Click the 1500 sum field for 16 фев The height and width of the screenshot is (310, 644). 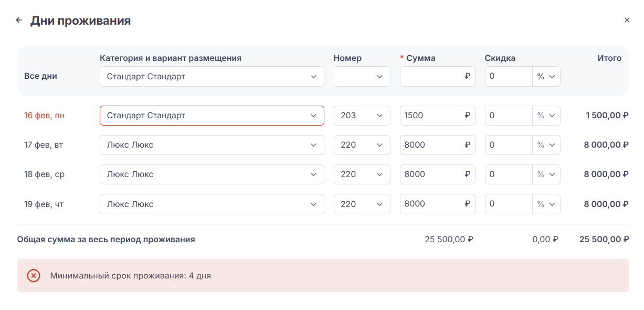point(432,116)
